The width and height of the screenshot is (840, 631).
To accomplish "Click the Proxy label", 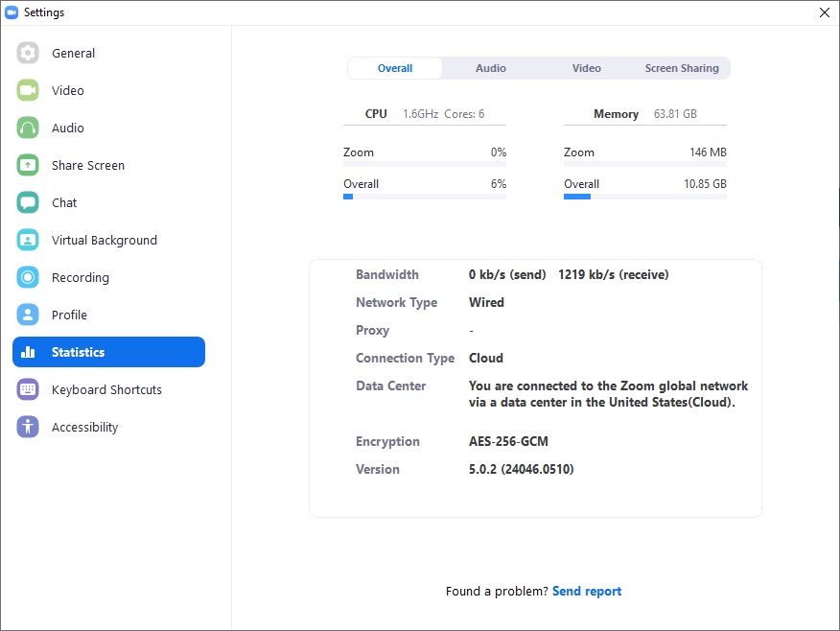I will [x=372, y=330].
